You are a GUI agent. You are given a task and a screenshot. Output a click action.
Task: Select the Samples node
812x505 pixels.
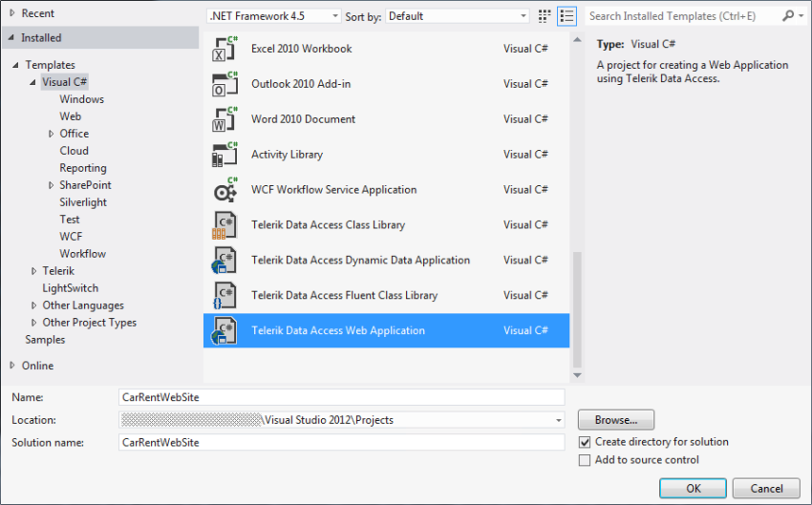(x=45, y=340)
